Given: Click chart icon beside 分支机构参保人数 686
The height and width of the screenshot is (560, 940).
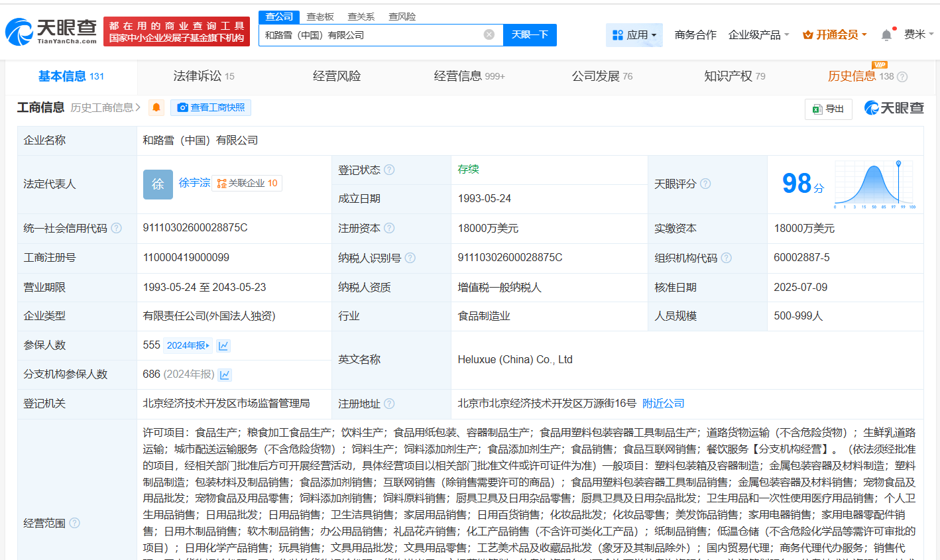Looking at the screenshot, I should click(225, 375).
